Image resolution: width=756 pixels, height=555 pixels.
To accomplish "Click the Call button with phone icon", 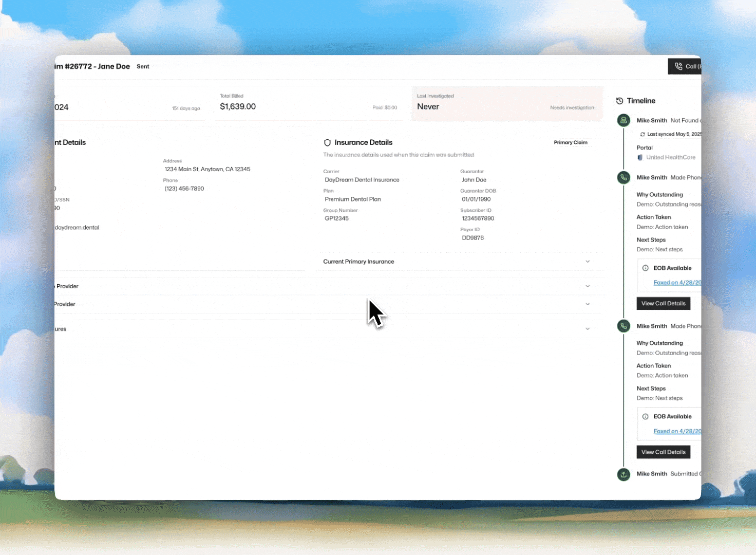I will (685, 66).
